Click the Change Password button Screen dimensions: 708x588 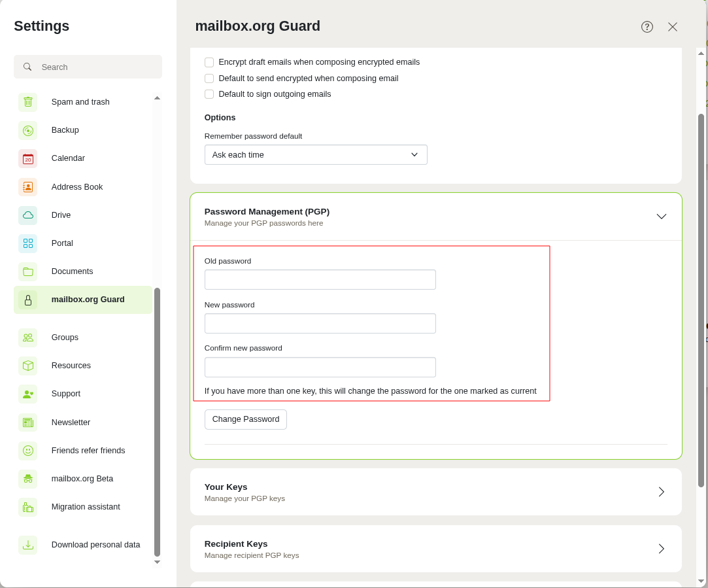point(246,419)
